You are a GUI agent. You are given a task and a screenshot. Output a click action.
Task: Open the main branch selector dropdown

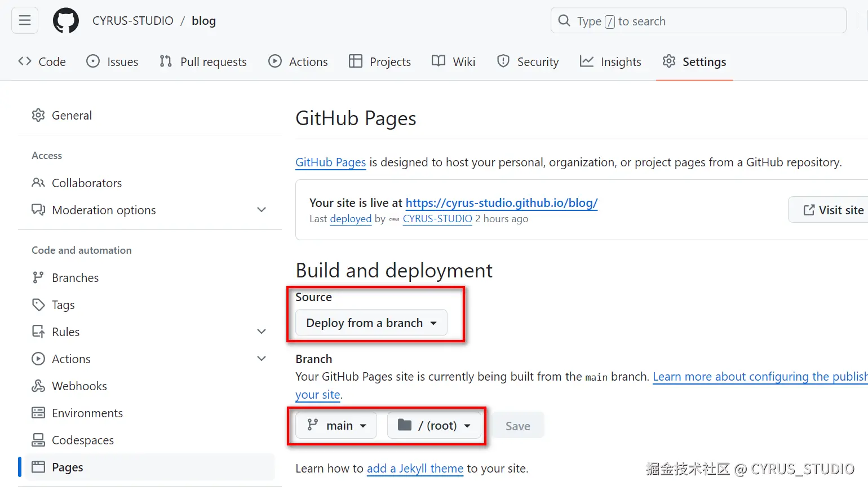click(x=336, y=425)
